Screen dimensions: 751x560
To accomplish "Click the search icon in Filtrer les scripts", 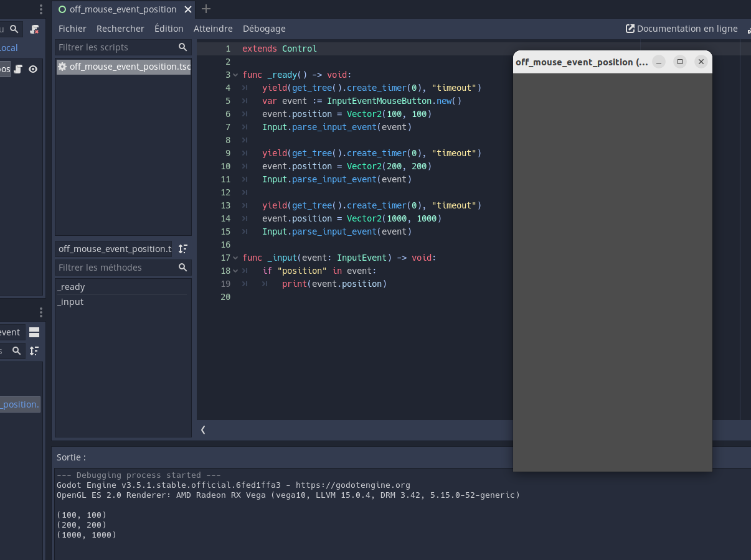I will click(x=182, y=47).
